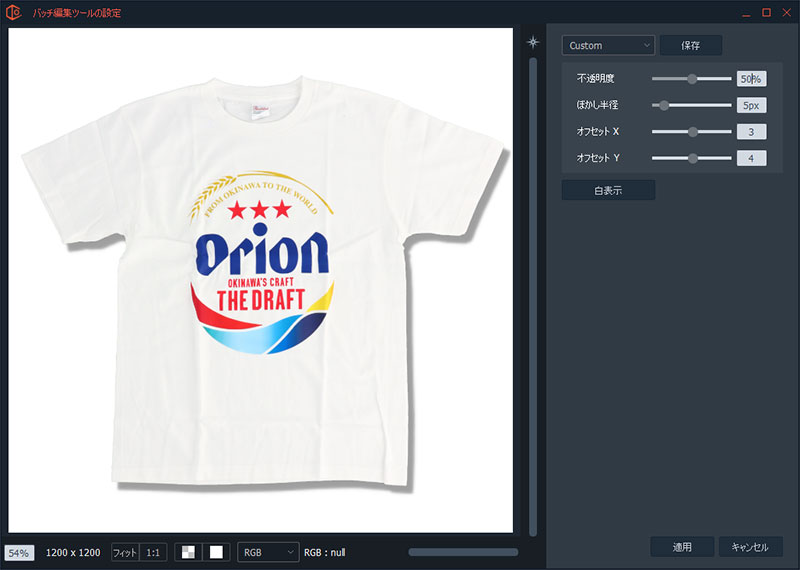
Task: Click the app logo in the title bar
Action: click(x=13, y=12)
